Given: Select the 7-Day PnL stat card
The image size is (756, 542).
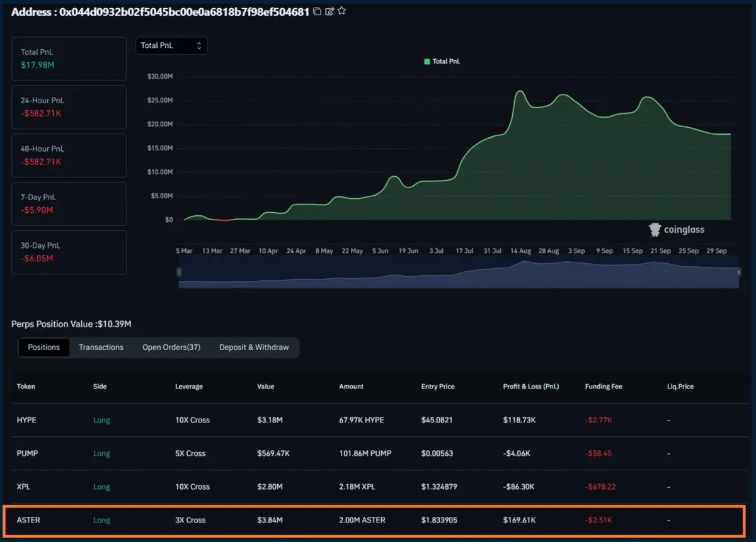Looking at the screenshot, I should coord(69,204).
